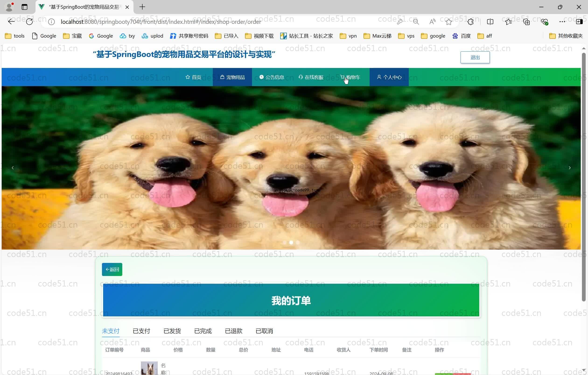Viewport: 588px width, 375px height.
Task: Open the txy cloud bookmark
Action: click(x=127, y=36)
